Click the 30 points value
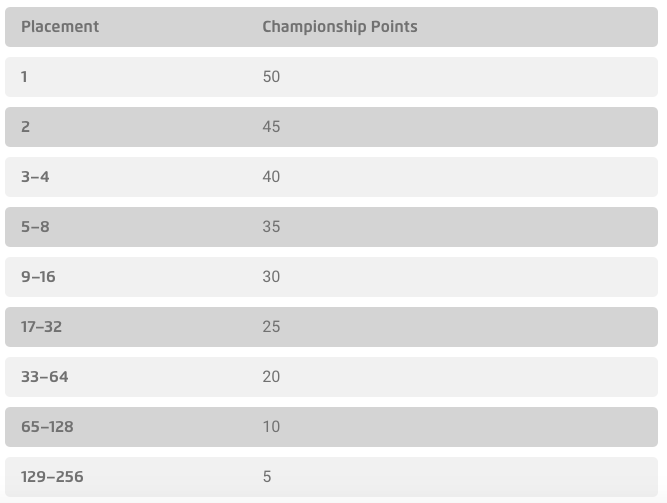Image resolution: width=667 pixels, height=503 pixels. pyautogui.click(x=271, y=277)
